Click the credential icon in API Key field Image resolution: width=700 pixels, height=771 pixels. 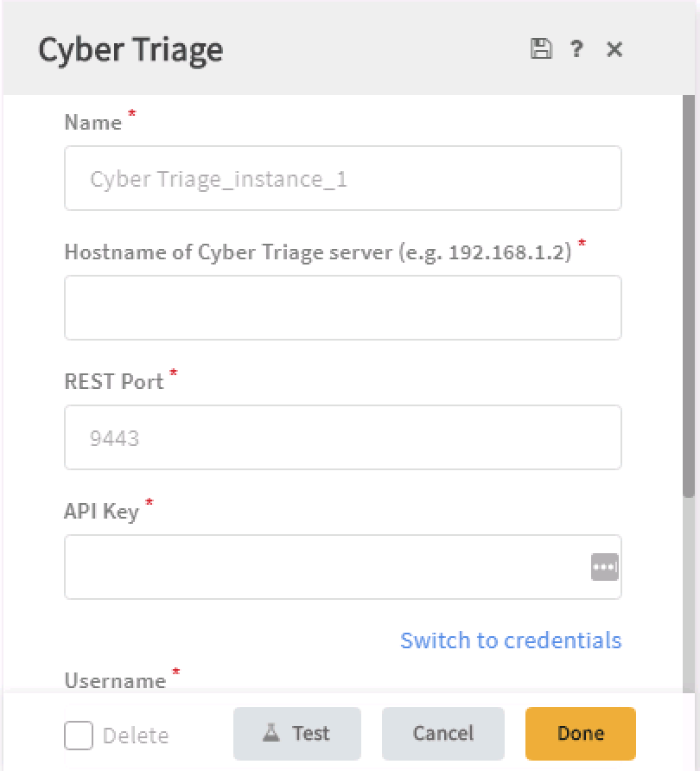[605, 567]
